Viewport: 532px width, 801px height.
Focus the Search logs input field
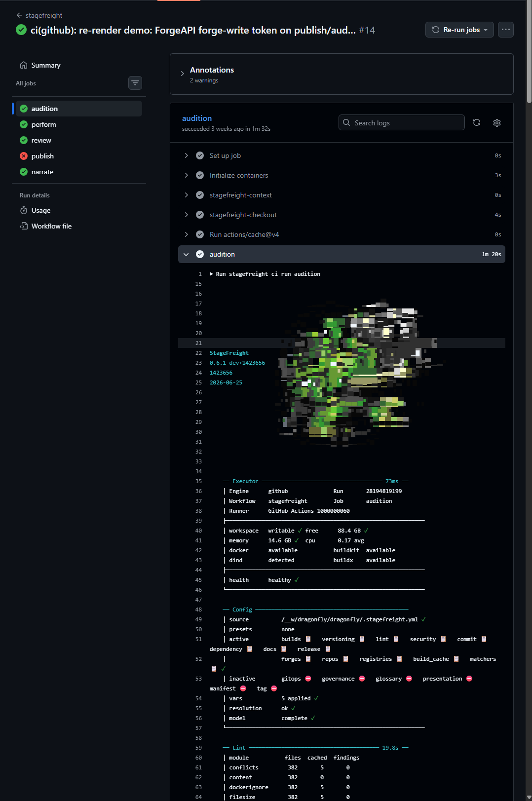pyautogui.click(x=402, y=122)
